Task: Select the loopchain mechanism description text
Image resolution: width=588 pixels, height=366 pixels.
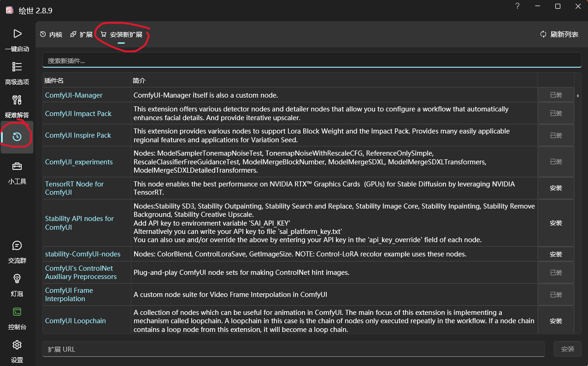Action: pos(334,321)
